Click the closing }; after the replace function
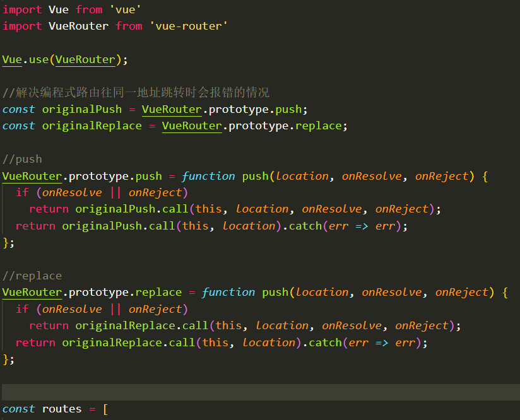This screenshot has width=520, height=420. (8, 359)
